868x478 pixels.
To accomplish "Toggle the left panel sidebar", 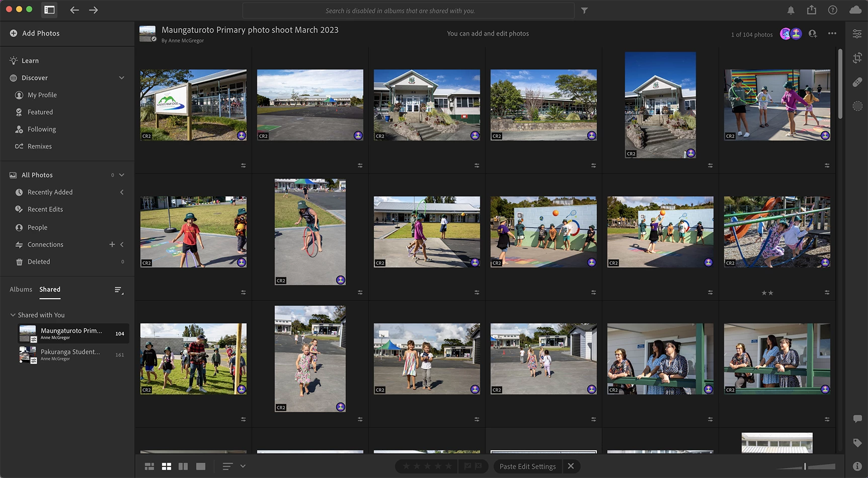I will [x=49, y=10].
